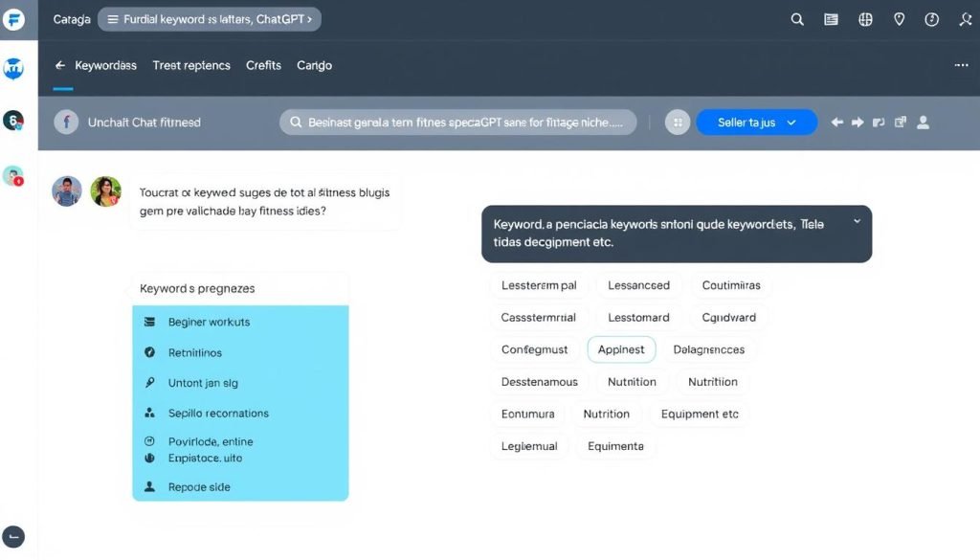Click the news list icon in top bar
980x560 pixels.
click(x=831, y=19)
